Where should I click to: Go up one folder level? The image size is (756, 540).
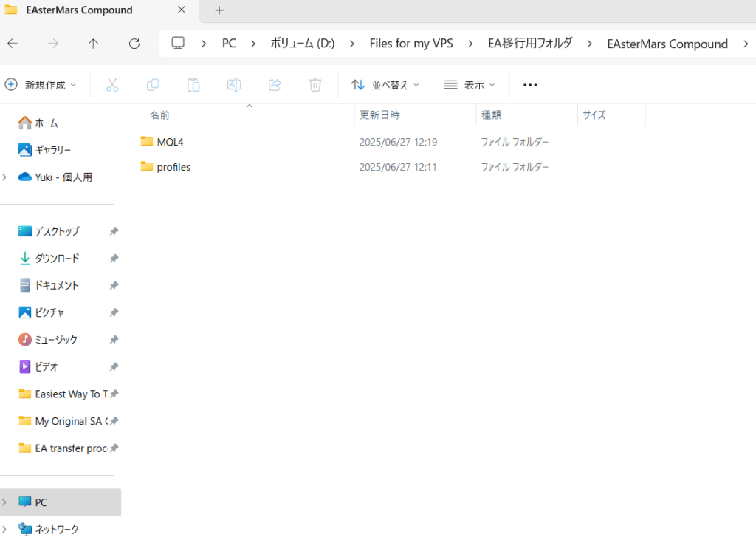coord(93,44)
